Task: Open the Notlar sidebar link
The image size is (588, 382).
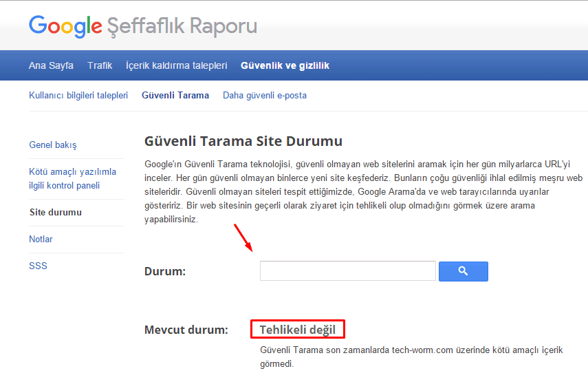Action: (x=41, y=239)
